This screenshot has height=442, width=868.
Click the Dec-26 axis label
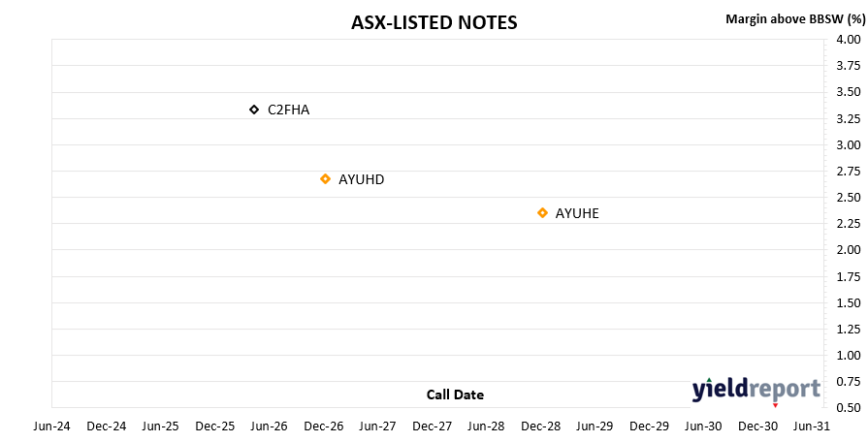pos(324,426)
